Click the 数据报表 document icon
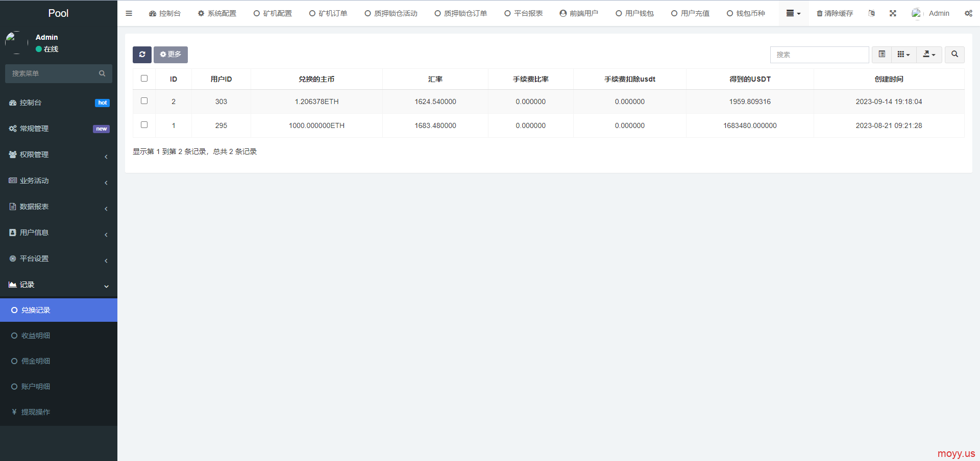 click(13, 207)
